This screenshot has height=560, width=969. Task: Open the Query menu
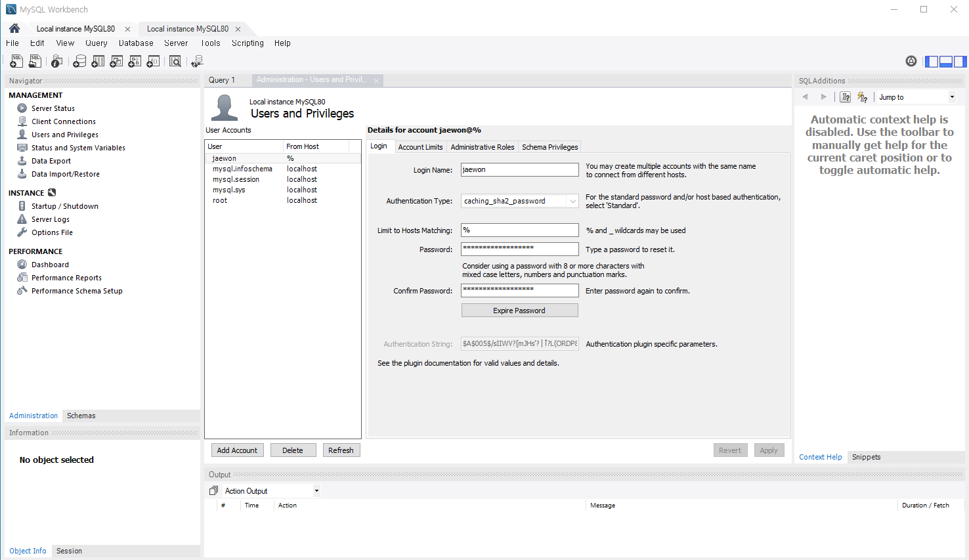pyautogui.click(x=97, y=43)
